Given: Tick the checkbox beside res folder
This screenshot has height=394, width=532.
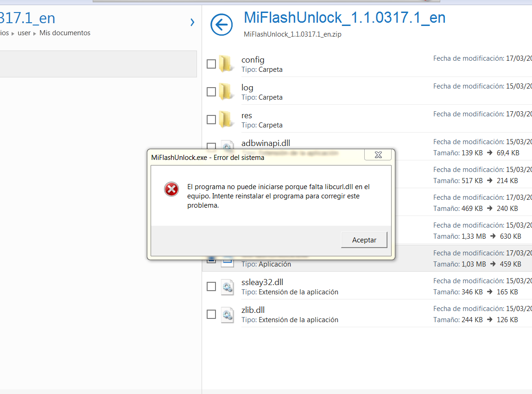Looking at the screenshot, I should [x=211, y=120].
